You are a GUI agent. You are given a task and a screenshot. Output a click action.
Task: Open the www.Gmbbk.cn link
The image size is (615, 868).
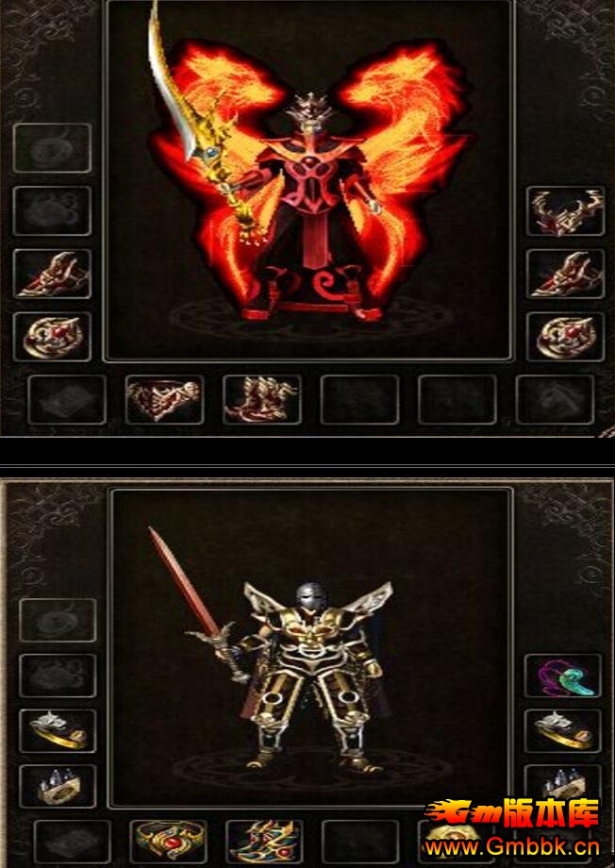[x=511, y=846]
